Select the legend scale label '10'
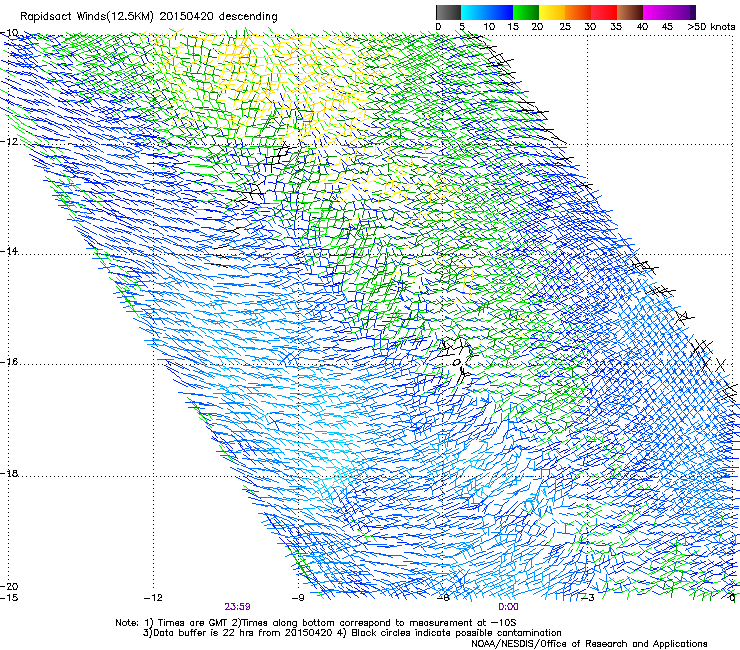This screenshot has height=650, width=740. (489, 27)
